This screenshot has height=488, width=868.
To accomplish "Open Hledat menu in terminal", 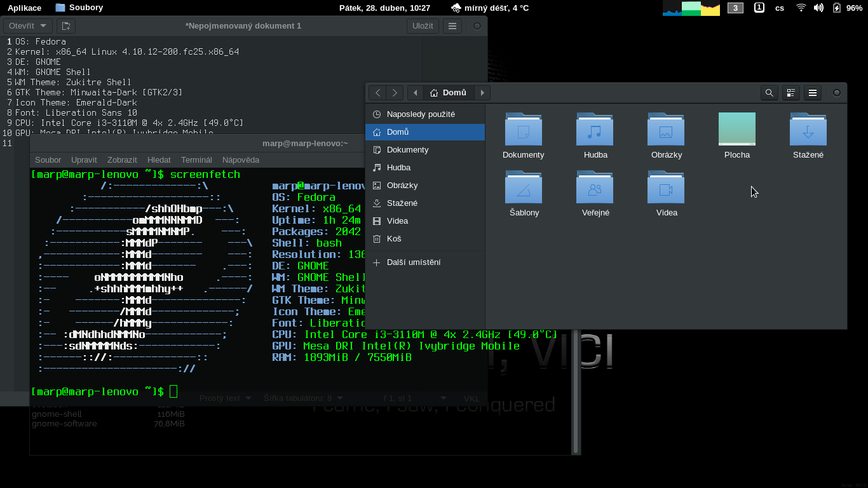I will 159,160.
